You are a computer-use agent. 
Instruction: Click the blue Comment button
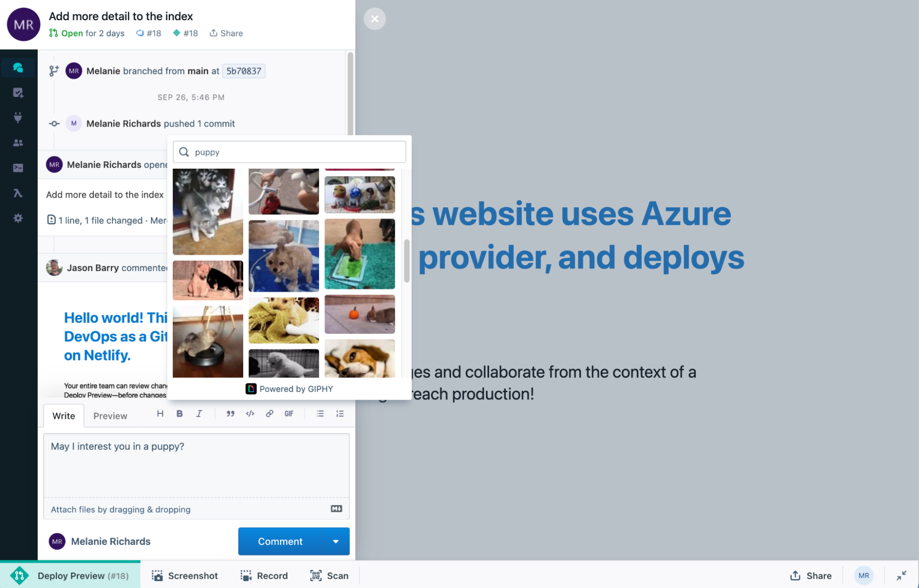click(280, 542)
